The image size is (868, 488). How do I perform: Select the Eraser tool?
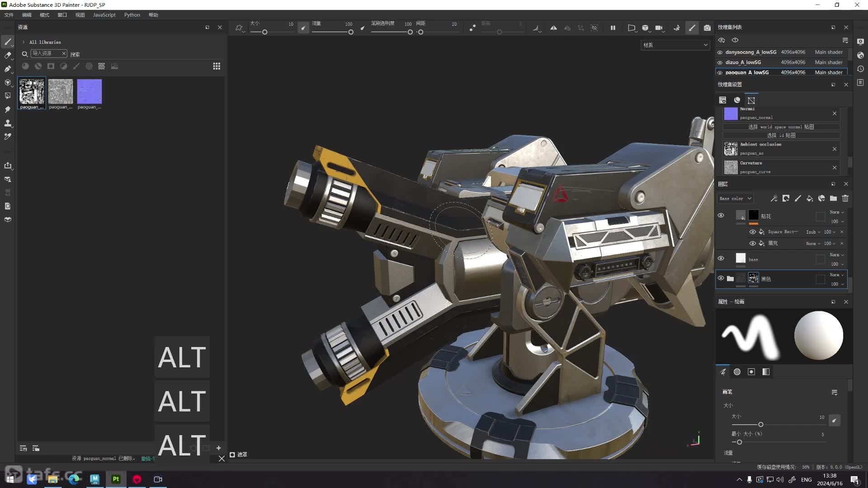coord(8,56)
